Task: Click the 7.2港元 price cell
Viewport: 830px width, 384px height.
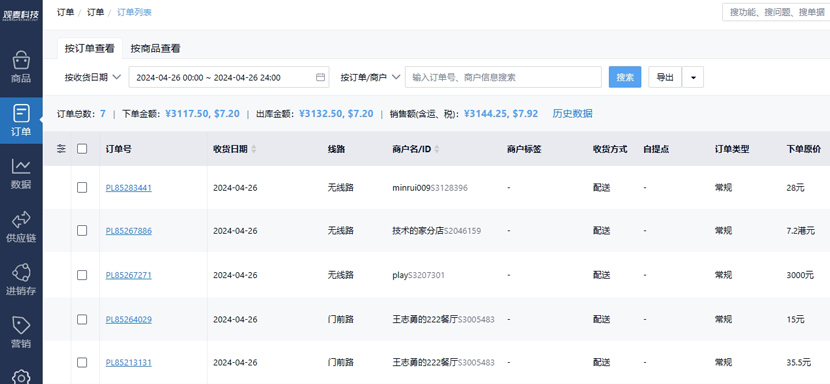Action: pyautogui.click(x=801, y=231)
